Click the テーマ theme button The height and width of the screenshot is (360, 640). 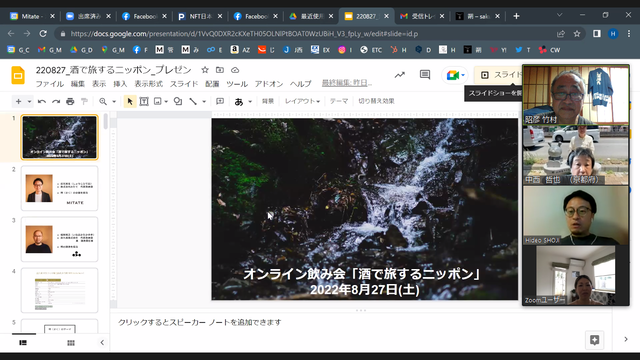339,101
